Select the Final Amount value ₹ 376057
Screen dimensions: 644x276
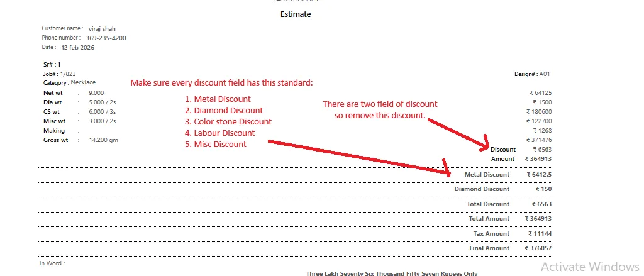pos(539,248)
